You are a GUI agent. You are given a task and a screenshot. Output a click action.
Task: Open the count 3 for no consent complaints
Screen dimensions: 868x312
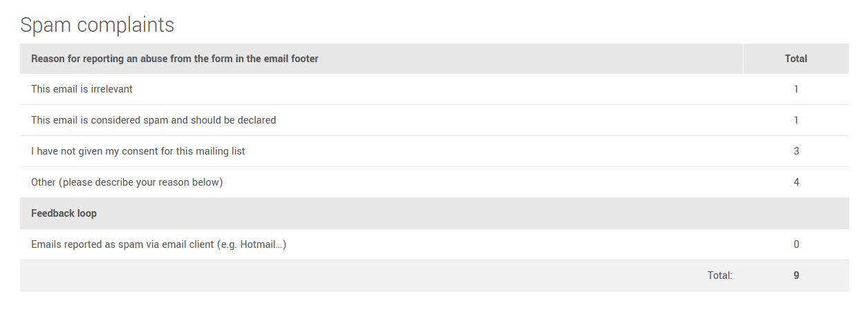tap(796, 151)
